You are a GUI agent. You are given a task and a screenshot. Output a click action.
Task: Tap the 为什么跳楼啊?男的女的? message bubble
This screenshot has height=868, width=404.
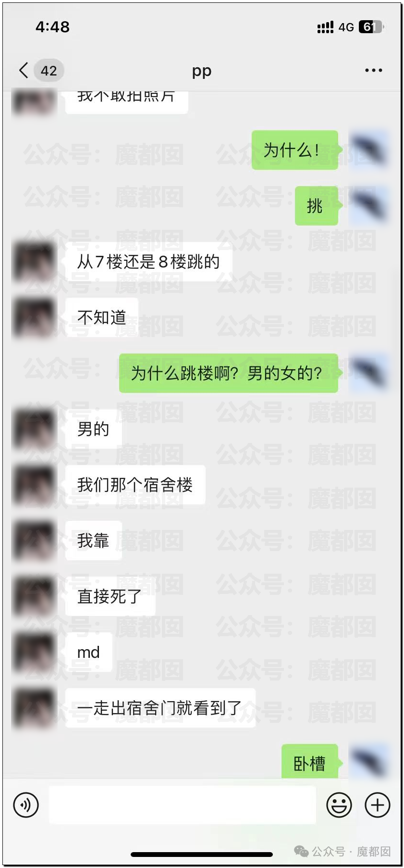point(229,373)
